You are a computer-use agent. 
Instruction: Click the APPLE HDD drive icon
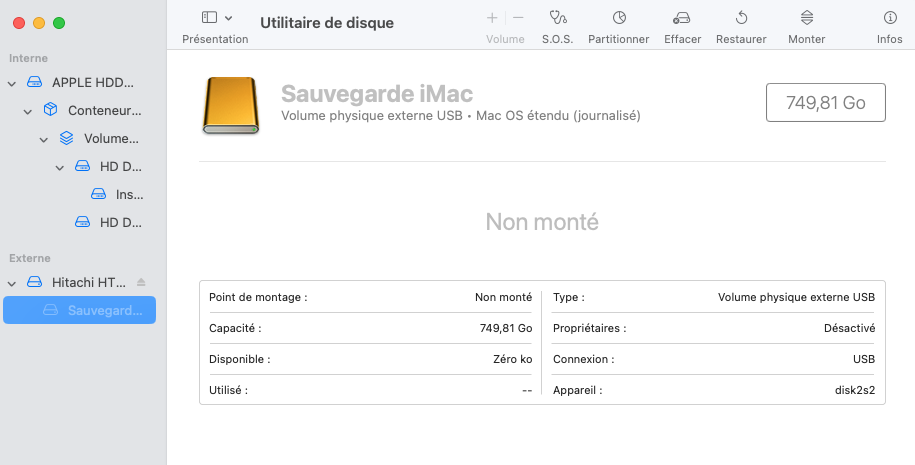pos(34,82)
